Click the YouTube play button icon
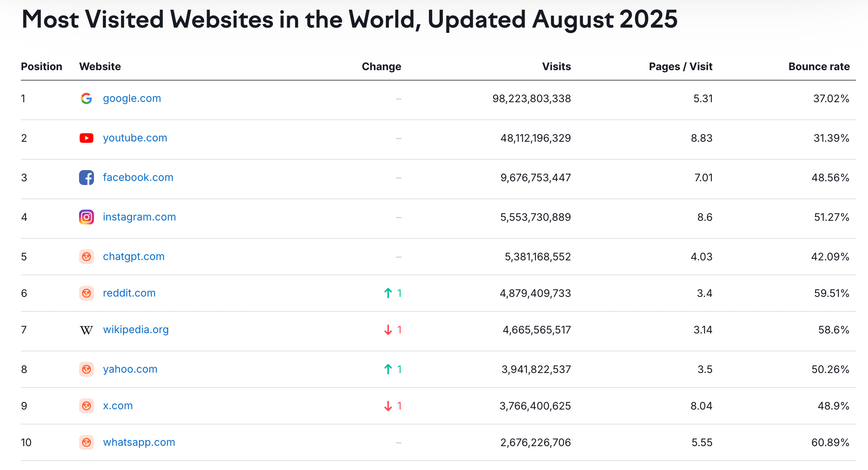The width and height of the screenshot is (868, 470). pos(86,138)
